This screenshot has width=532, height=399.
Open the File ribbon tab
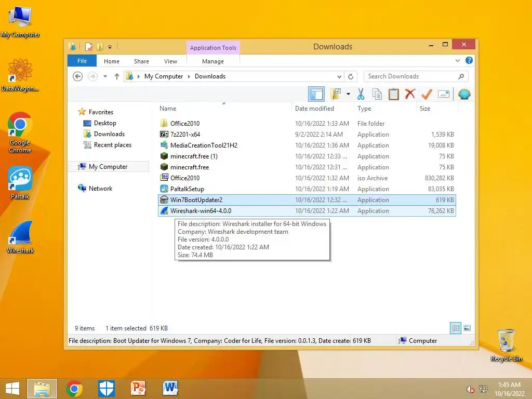click(82, 61)
